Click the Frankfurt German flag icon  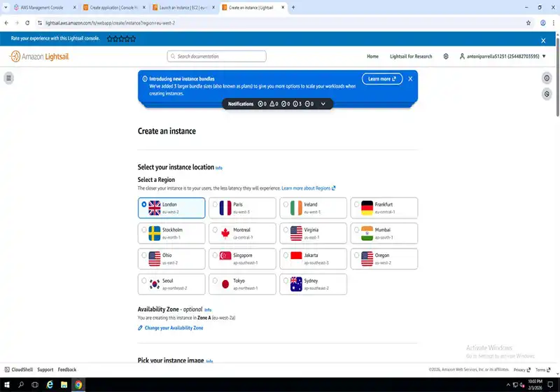367,208
